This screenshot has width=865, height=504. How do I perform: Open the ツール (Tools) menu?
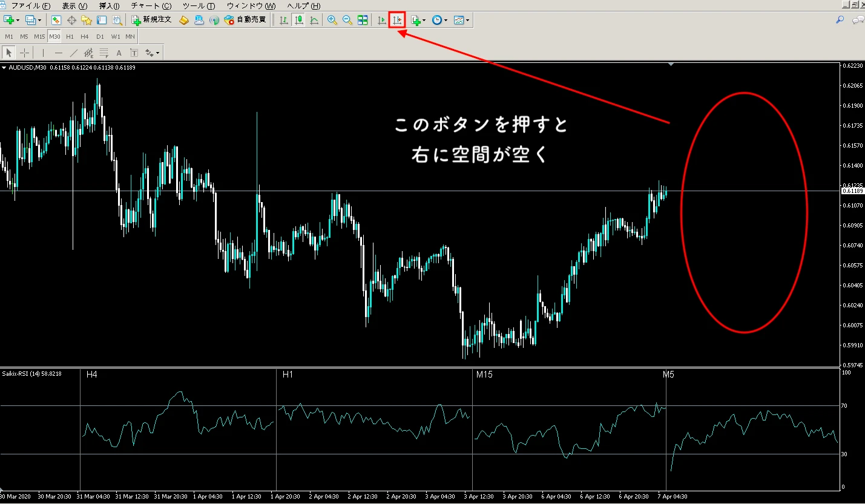198,5
